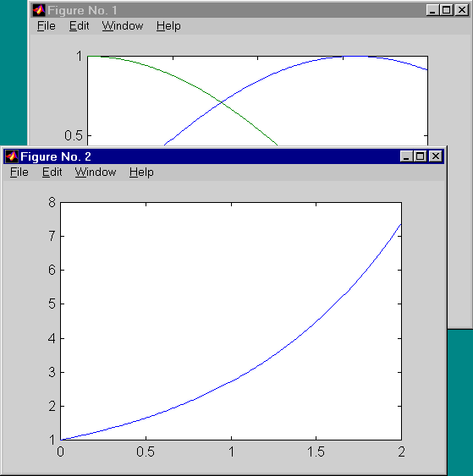Open Help menu in Figure No. 1
The width and height of the screenshot is (473, 476).
coord(168,26)
